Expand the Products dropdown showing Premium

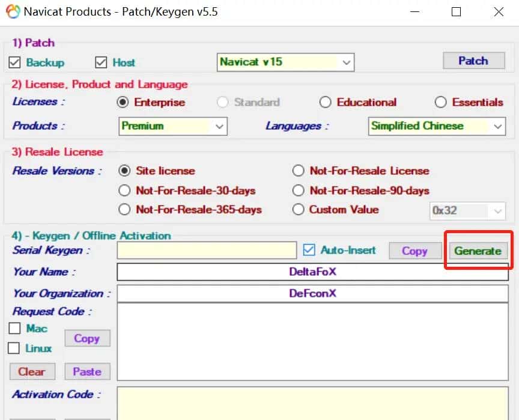(x=220, y=126)
